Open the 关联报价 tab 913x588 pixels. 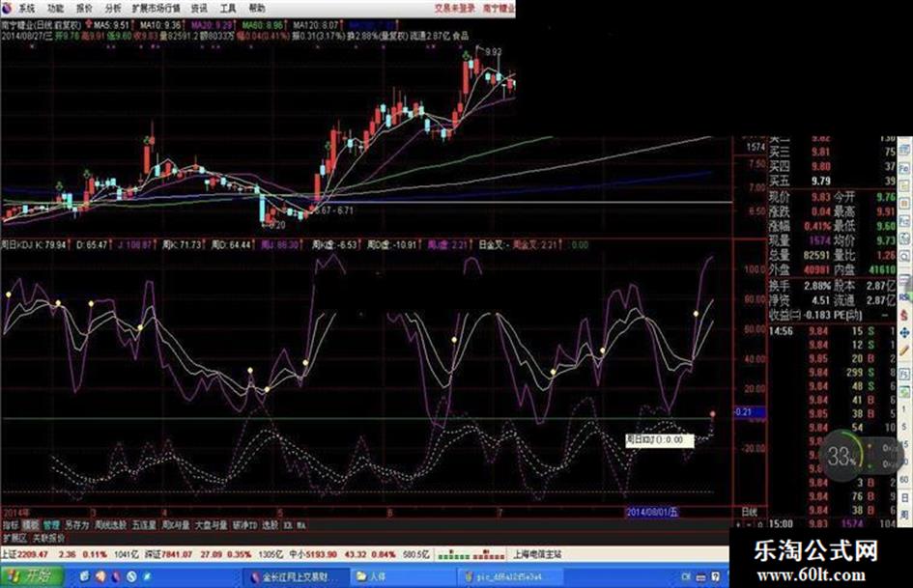[49, 538]
